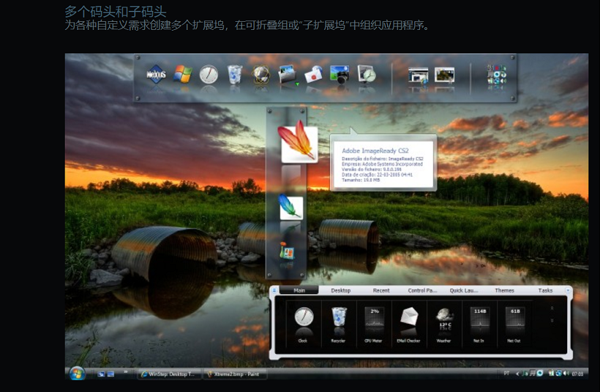Click the left corner arrow of tabbed dock
The width and height of the screenshot is (600, 392).
[274, 291]
